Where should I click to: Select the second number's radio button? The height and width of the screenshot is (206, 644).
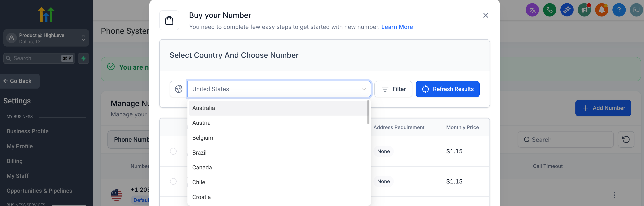173,181
